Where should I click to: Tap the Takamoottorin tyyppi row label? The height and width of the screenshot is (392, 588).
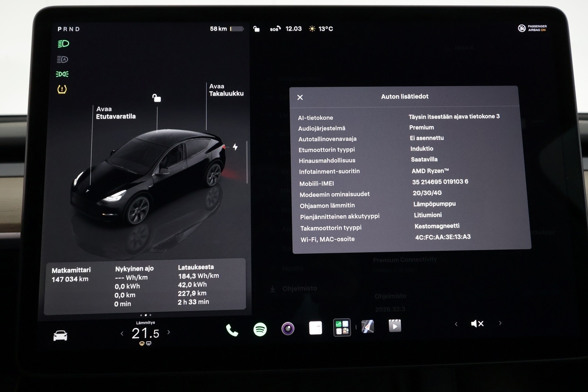tap(331, 228)
